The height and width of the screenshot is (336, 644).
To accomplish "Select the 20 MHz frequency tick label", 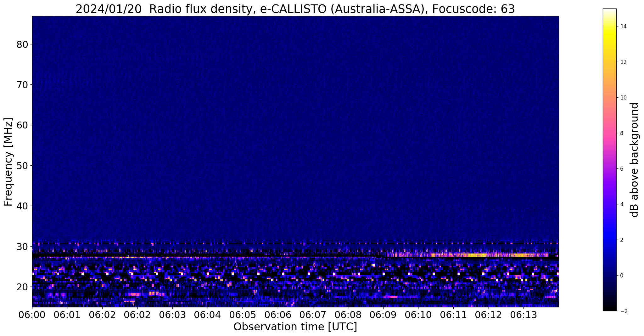I will pos(22,287).
